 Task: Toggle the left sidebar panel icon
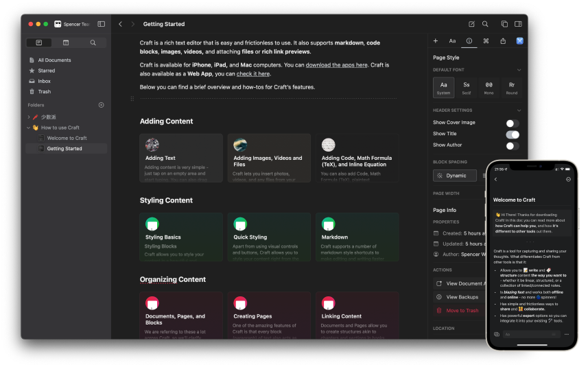[102, 24]
